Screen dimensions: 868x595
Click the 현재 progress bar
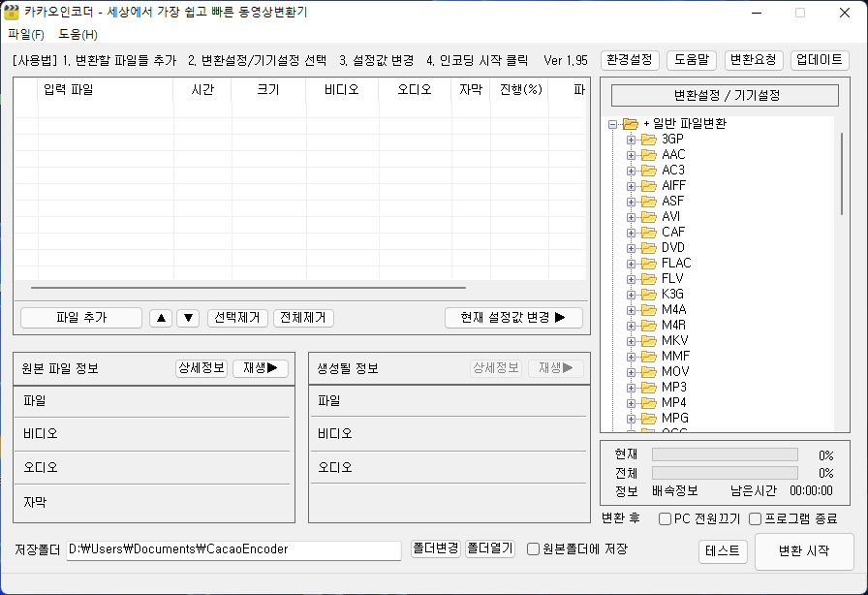tap(726, 454)
